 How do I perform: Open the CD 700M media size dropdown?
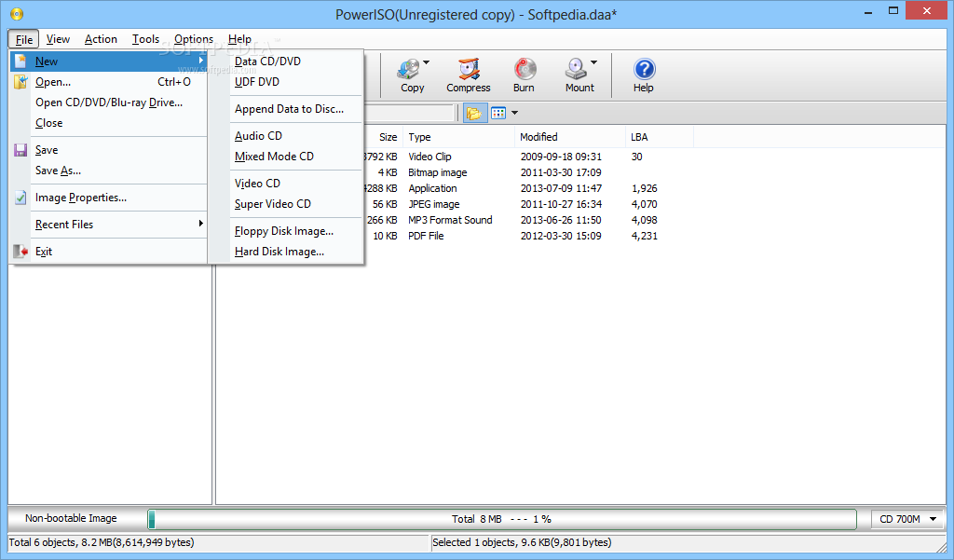click(906, 519)
